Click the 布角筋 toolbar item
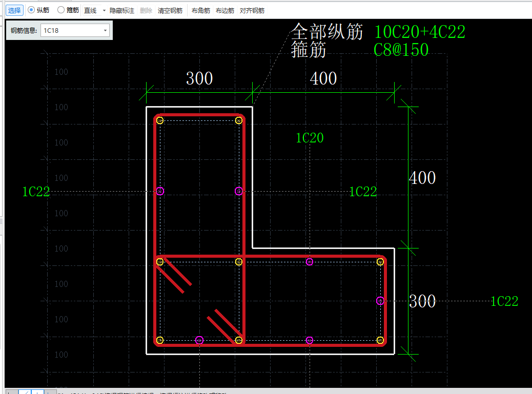Image resolution: width=532 pixels, height=394 pixels. point(200,11)
